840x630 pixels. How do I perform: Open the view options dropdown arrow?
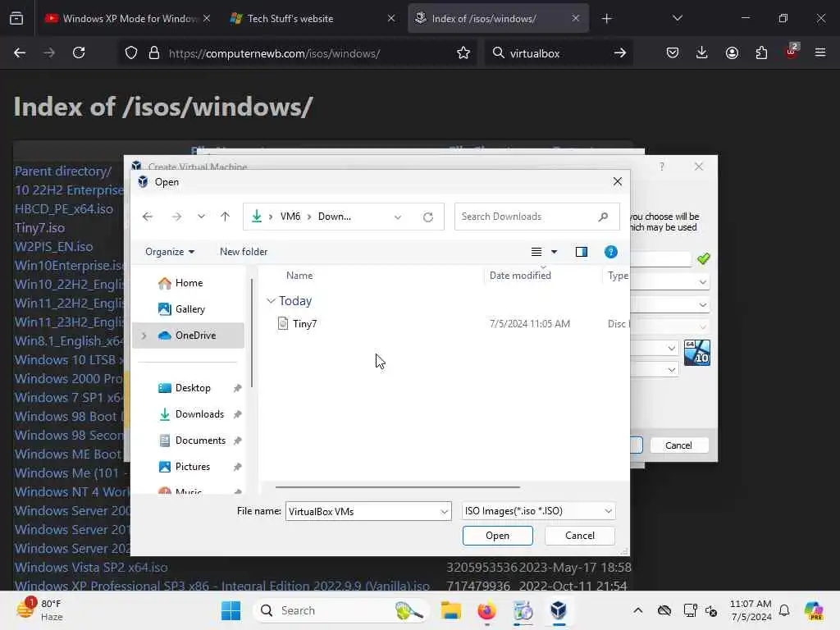click(554, 252)
